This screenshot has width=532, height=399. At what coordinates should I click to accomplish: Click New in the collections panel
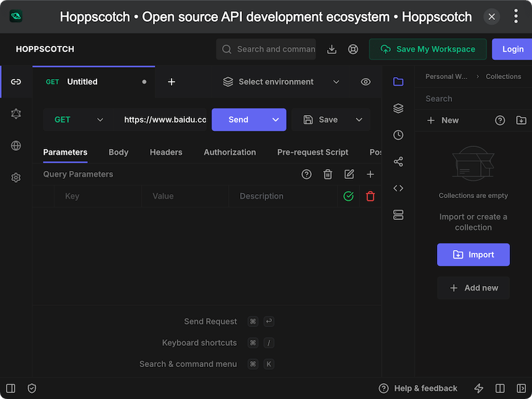pos(443,120)
